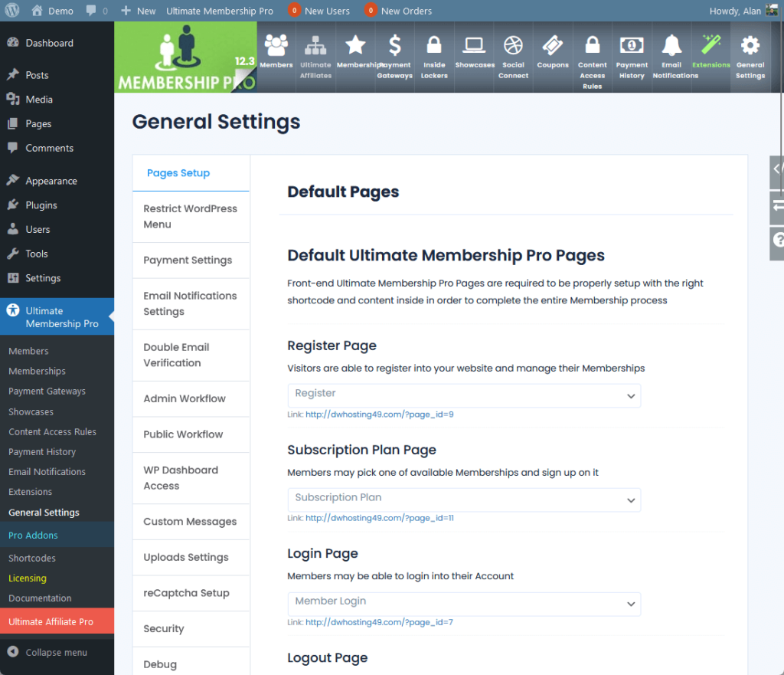The height and width of the screenshot is (675, 784).
Task: Select Restrict WordPress Menu tab
Action: click(191, 217)
